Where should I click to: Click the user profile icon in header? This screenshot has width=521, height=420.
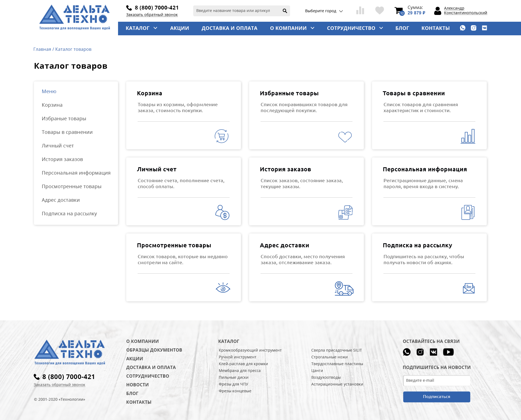pos(437,11)
